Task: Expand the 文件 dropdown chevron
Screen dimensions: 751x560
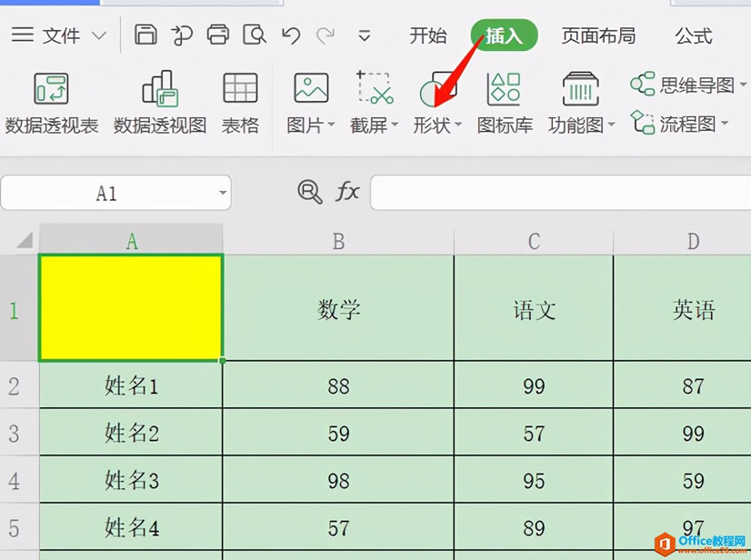Action: (x=99, y=36)
